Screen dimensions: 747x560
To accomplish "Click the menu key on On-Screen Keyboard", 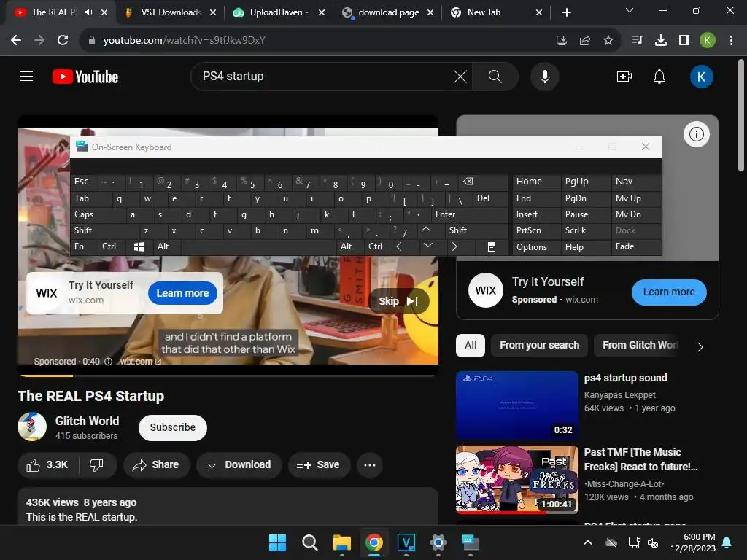I will click(x=492, y=246).
